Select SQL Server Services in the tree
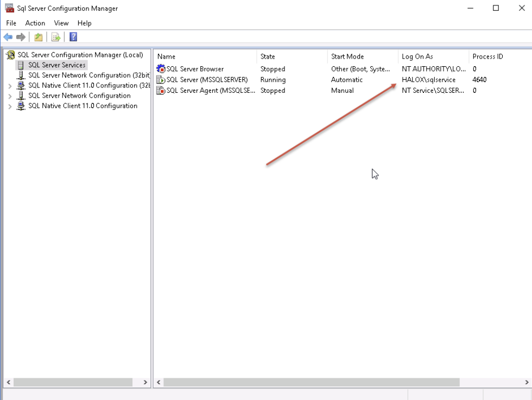The width and height of the screenshot is (532, 400). 56,65
